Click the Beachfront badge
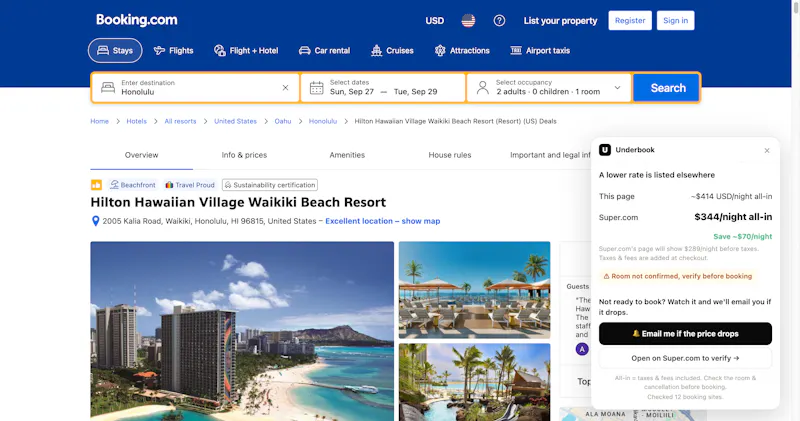The height and width of the screenshot is (421, 800). (133, 185)
